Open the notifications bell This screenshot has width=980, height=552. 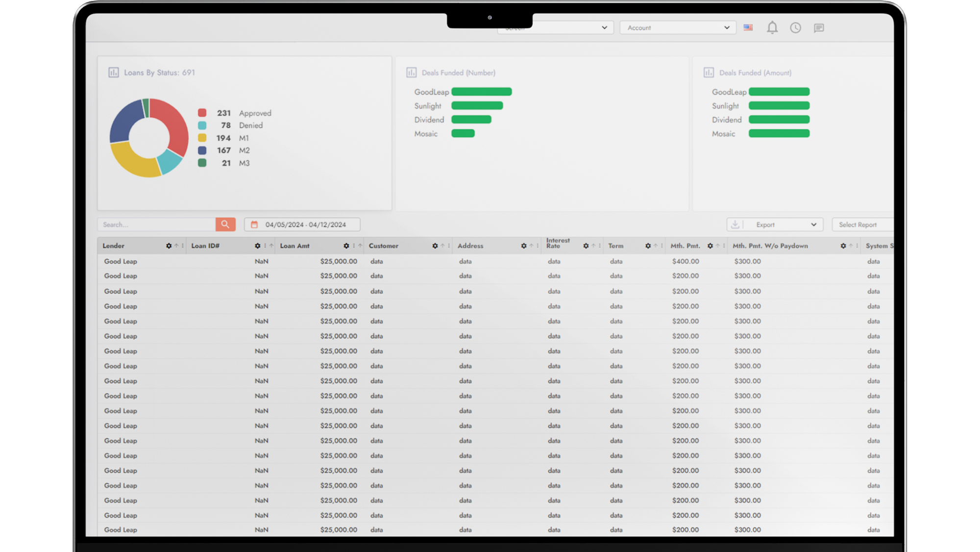[x=772, y=27]
